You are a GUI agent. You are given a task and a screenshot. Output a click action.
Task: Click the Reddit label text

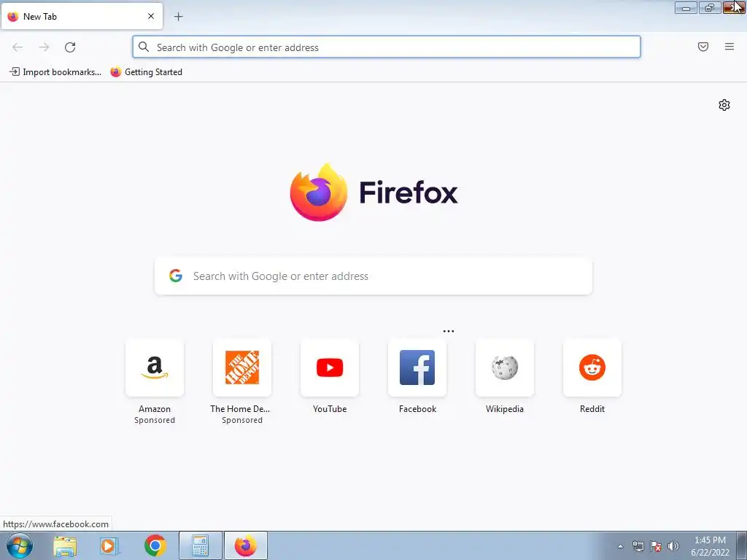click(592, 409)
